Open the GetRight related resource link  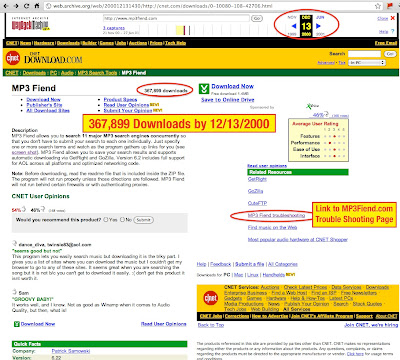(x=257, y=179)
